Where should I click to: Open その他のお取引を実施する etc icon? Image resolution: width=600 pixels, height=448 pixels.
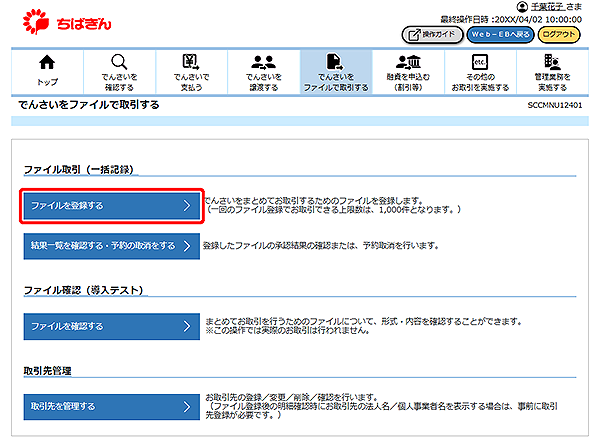(x=478, y=61)
